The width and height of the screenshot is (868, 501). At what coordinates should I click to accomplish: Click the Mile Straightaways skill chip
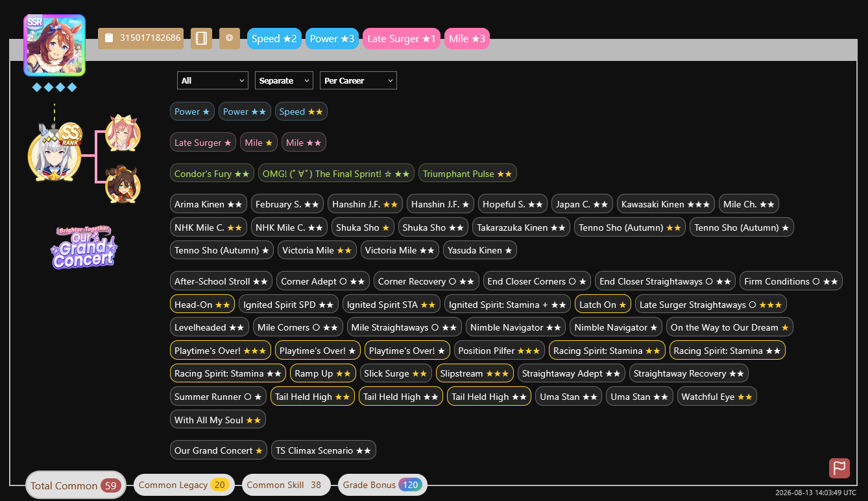404,327
